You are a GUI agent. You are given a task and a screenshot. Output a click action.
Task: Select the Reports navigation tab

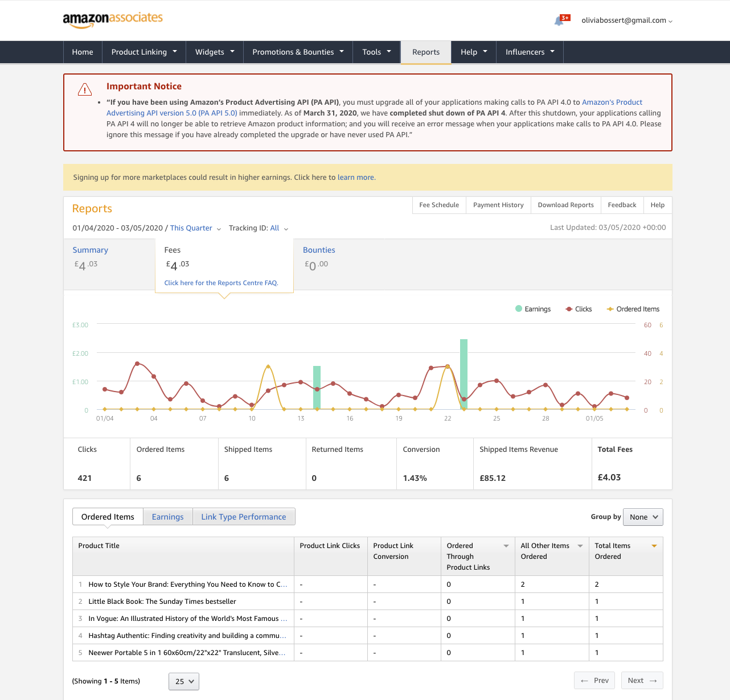click(x=426, y=52)
